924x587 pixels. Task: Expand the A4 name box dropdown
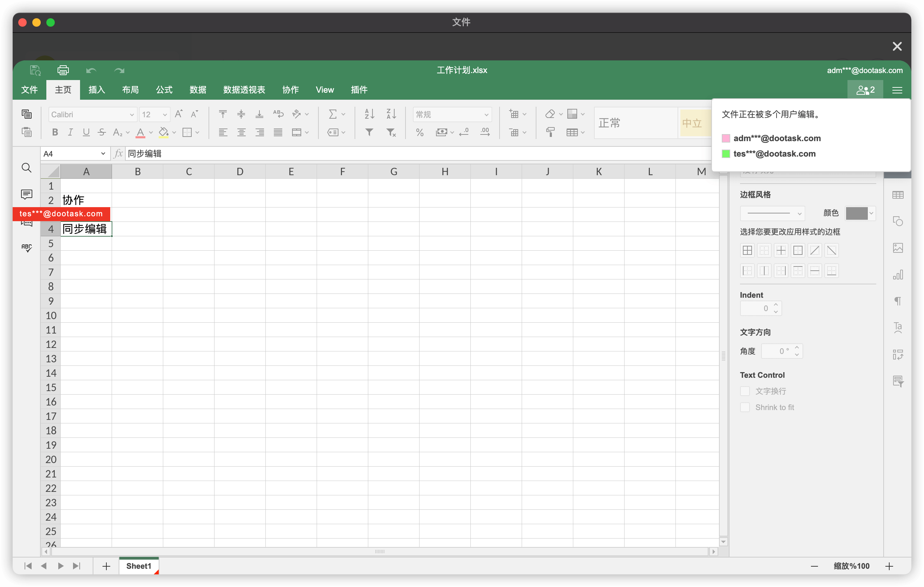pos(103,154)
